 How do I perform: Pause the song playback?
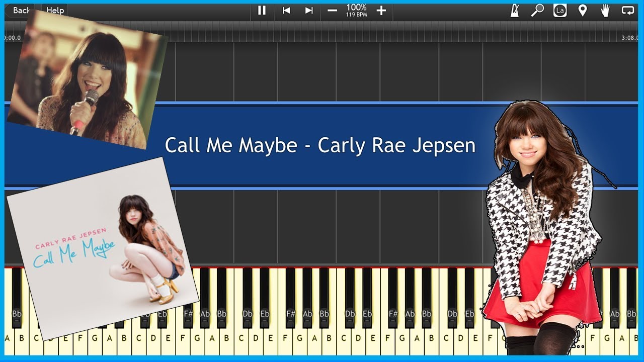coord(262,11)
